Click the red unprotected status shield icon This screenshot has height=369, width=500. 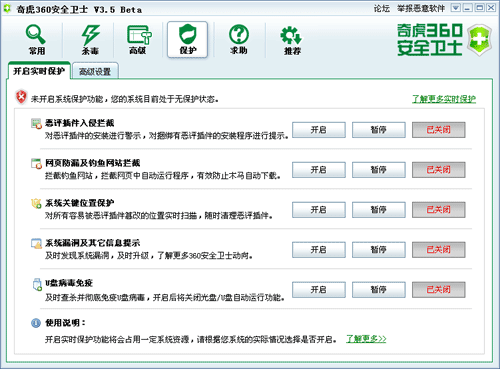tap(21, 97)
